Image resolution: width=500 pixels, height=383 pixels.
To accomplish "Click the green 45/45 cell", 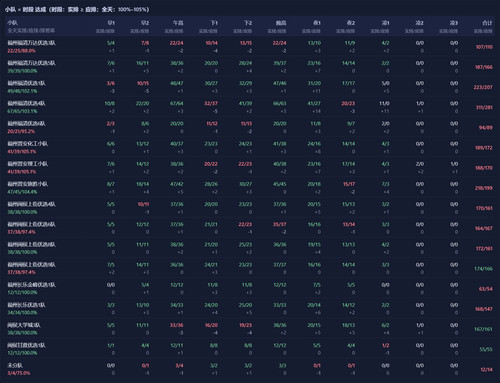I will click(x=280, y=184).
